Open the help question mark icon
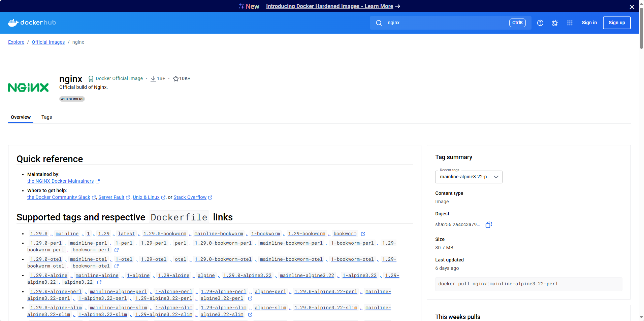Viewport: 644px width, 321px height. pyautogui.click(x=540, y=23)
